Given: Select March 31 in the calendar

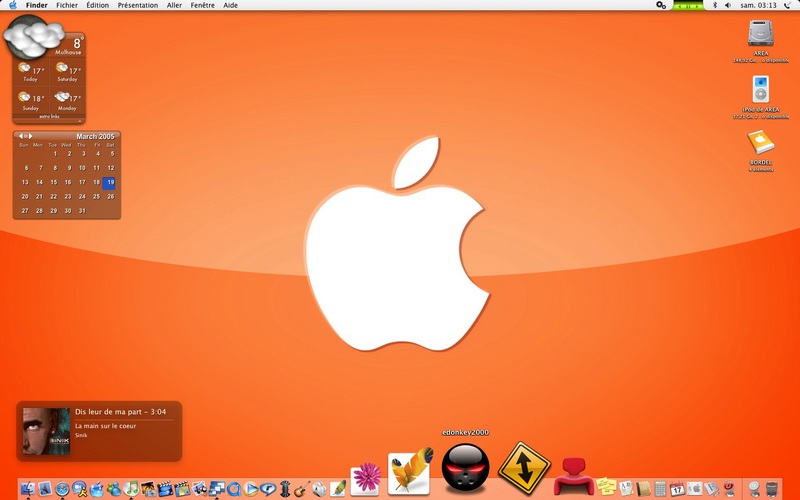Looking at the screenshot, I should [82, 211].
